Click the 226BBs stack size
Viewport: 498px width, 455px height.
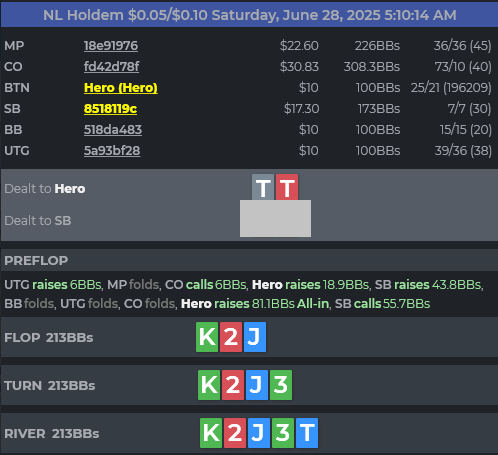click(x=377, y=46)
